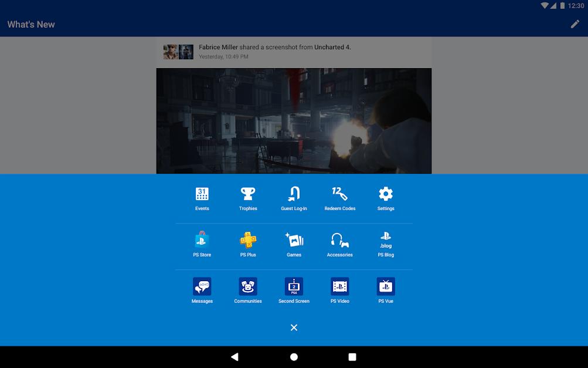Open the Events calendar icon

coord(202,195)
